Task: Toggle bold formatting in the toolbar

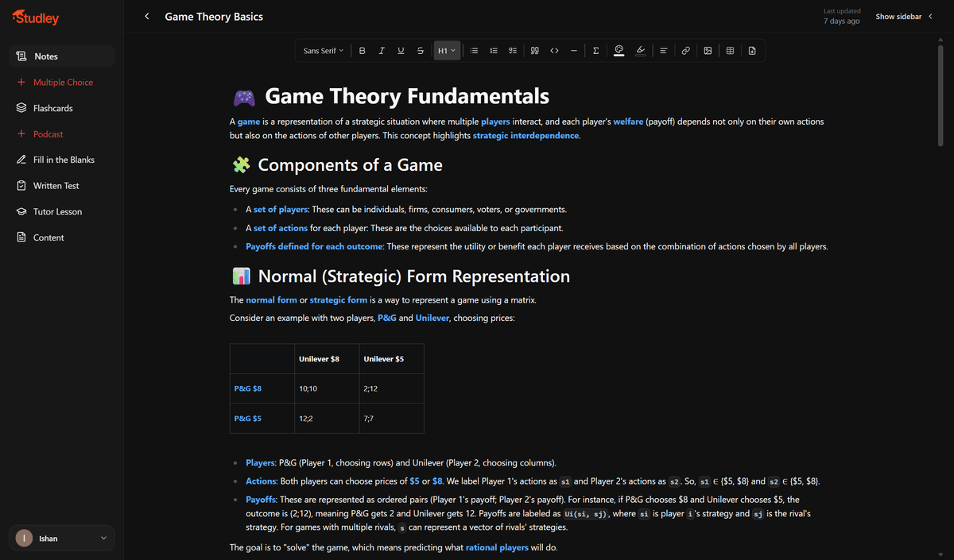Action: click(x=363, y=51)
